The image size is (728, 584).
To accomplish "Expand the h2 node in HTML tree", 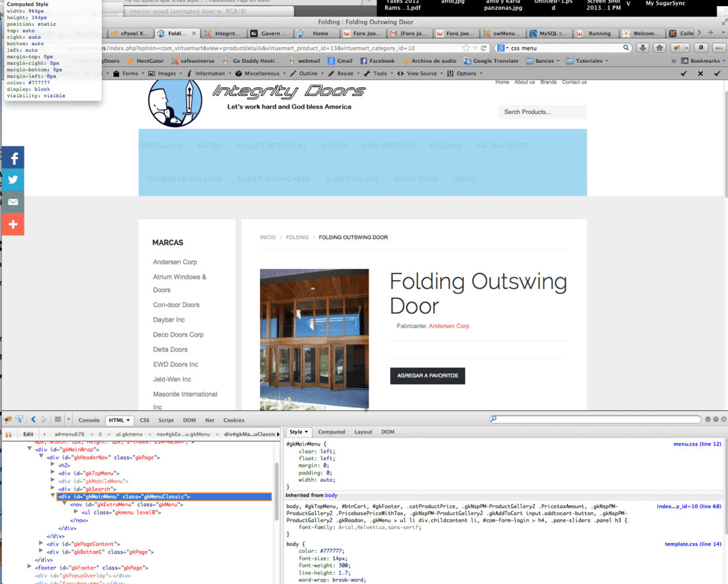I will (52, 465).
